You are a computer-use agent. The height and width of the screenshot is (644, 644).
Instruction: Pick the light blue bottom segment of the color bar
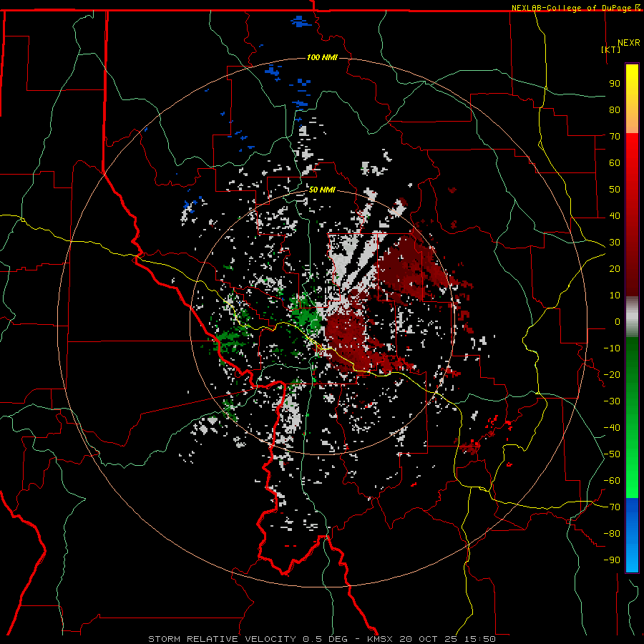coord(632,557)
